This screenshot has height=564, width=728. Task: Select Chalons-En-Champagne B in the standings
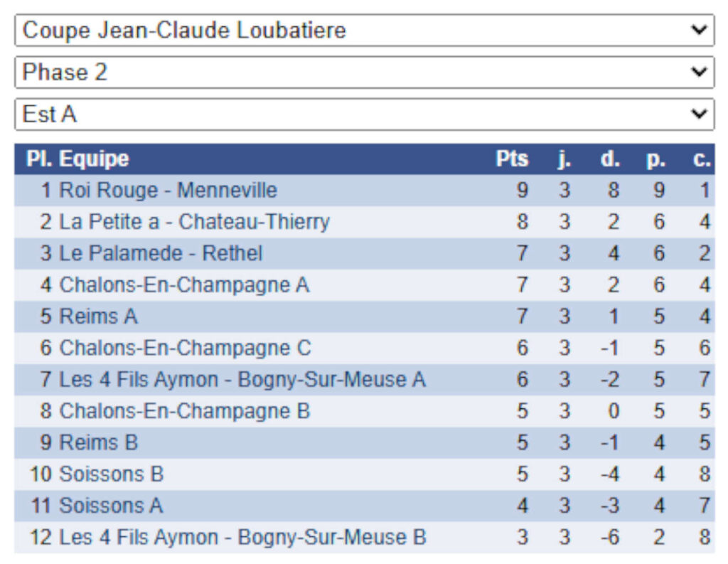click(x=184, y=411)
